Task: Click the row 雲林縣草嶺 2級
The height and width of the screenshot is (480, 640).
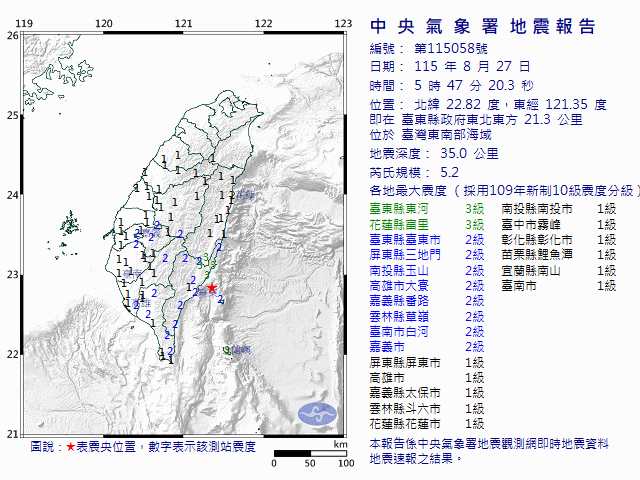Action: pos(427,316)
